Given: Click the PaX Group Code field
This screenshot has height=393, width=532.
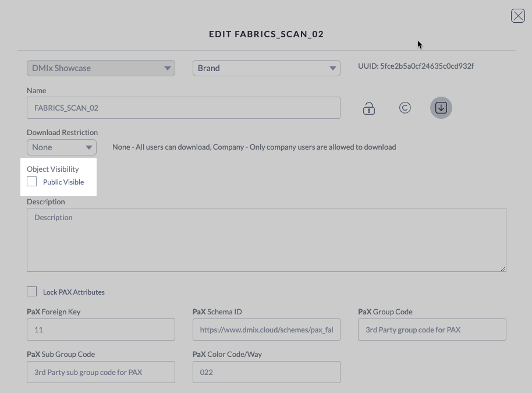Looking at the screenshot, I should click(x=432, y=330).
